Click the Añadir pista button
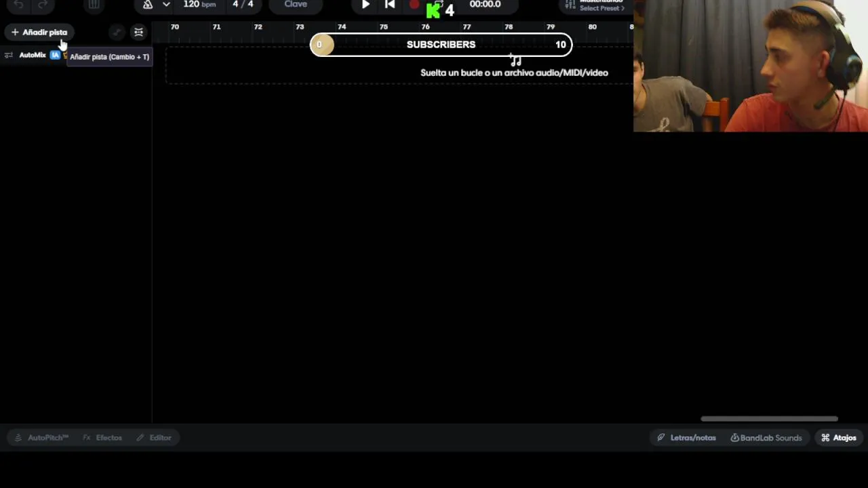Screen dimensions: 868x488 click(39, 32)
